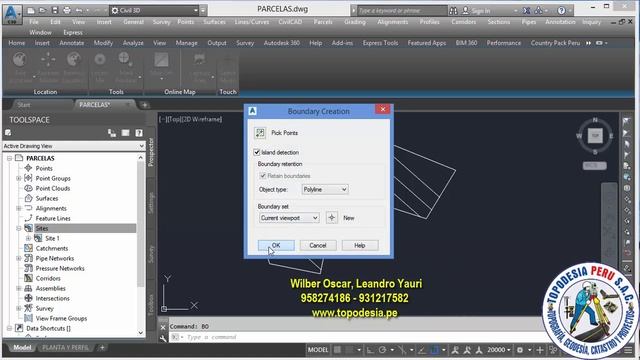Click the status bar customization hamburger icon
Screen dimensions: 640x360
coord(628,350)
